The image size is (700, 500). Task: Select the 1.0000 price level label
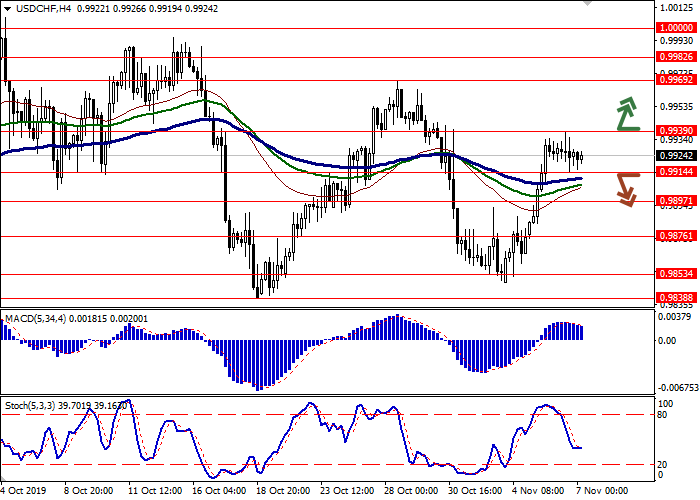click(675, 29)
